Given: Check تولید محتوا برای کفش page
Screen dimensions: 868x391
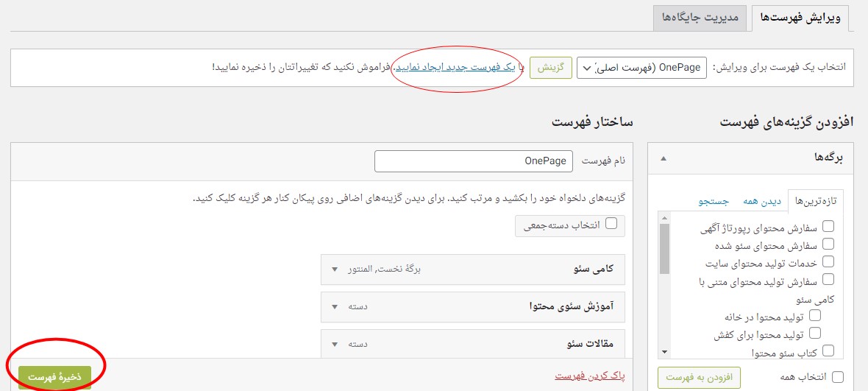Looking at the screenshot, I should 815,333.
